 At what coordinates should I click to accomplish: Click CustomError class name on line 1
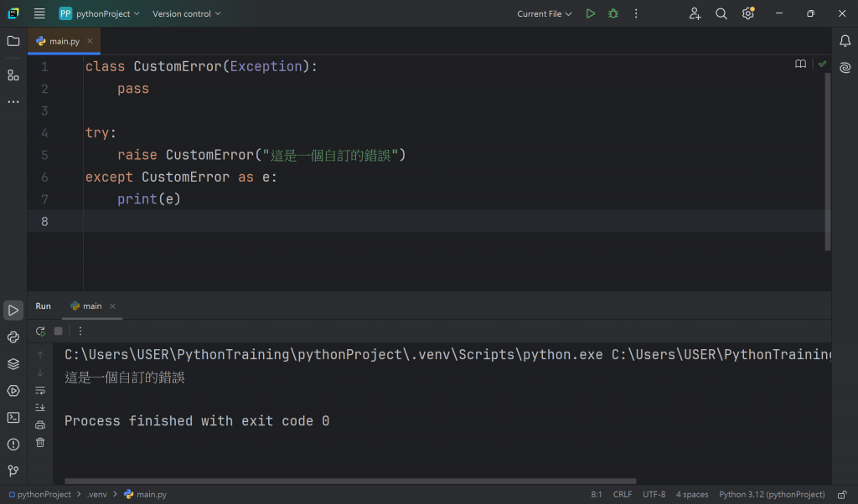click(x=178, y=67)
